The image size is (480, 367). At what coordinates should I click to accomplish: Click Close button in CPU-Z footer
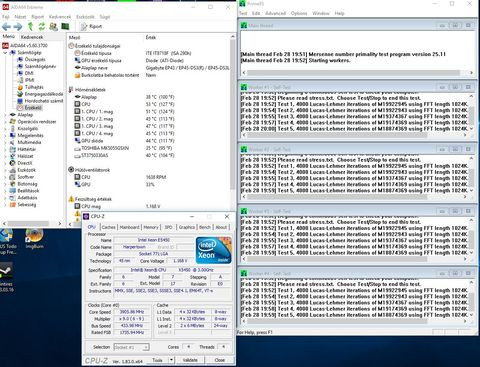point(220,360)
